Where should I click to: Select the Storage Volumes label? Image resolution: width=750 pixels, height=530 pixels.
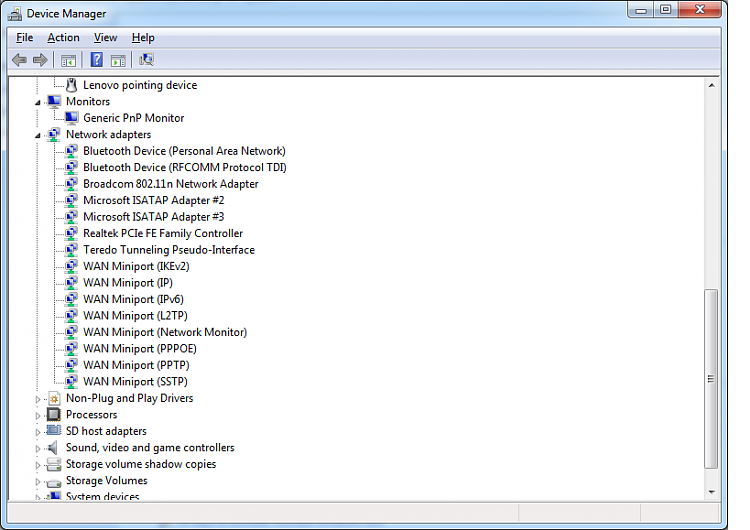tap(107, 480)
